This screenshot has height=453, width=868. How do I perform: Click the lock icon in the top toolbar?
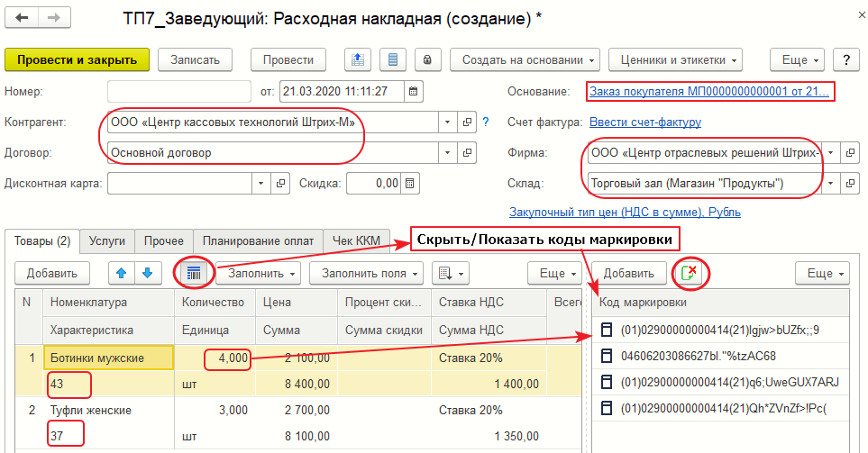click(426, 60)
